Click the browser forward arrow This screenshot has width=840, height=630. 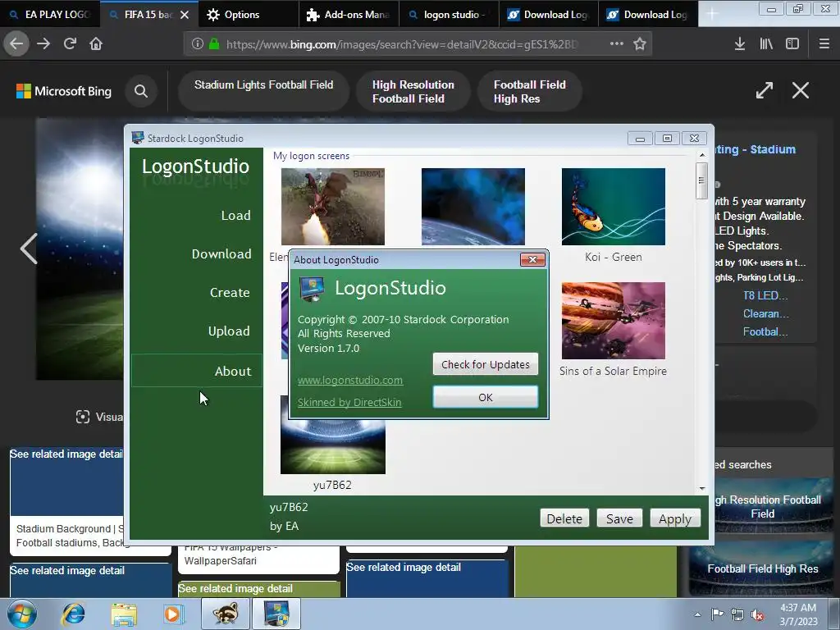pos(43,44)
